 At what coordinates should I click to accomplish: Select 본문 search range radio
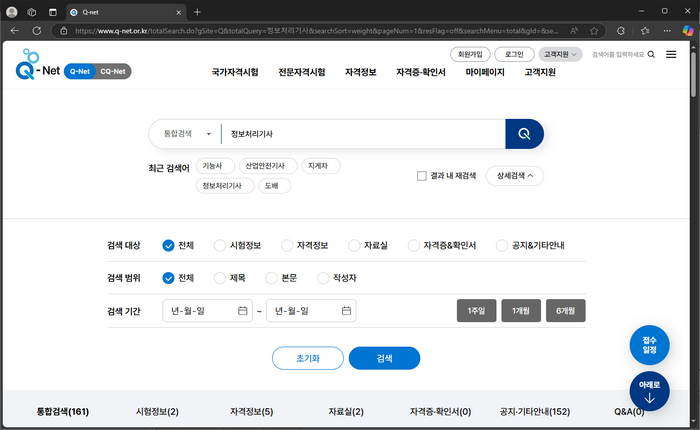click(x=271, y=278)
